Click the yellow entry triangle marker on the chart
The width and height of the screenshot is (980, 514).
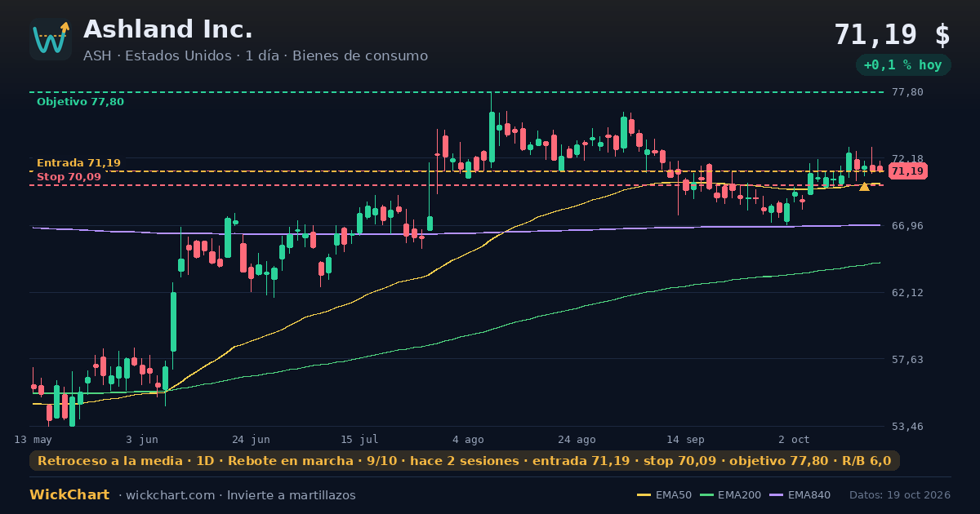tap(864, 187)
